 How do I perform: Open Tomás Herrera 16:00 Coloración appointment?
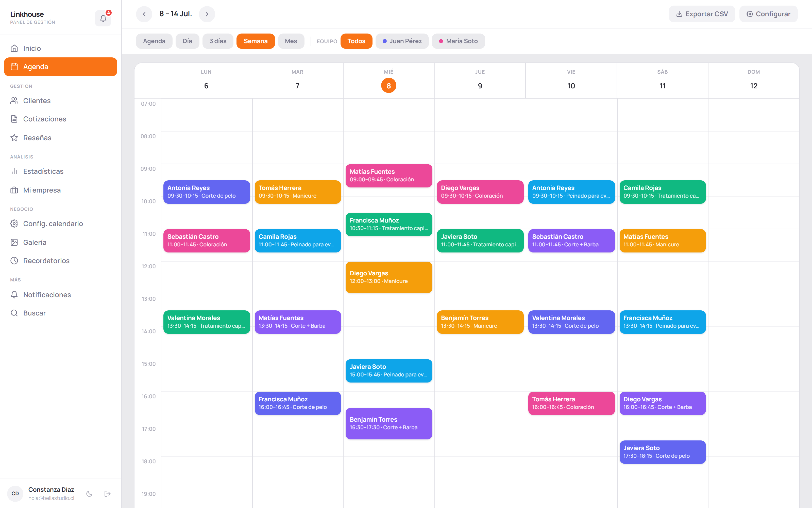click(x=571, y=403)
